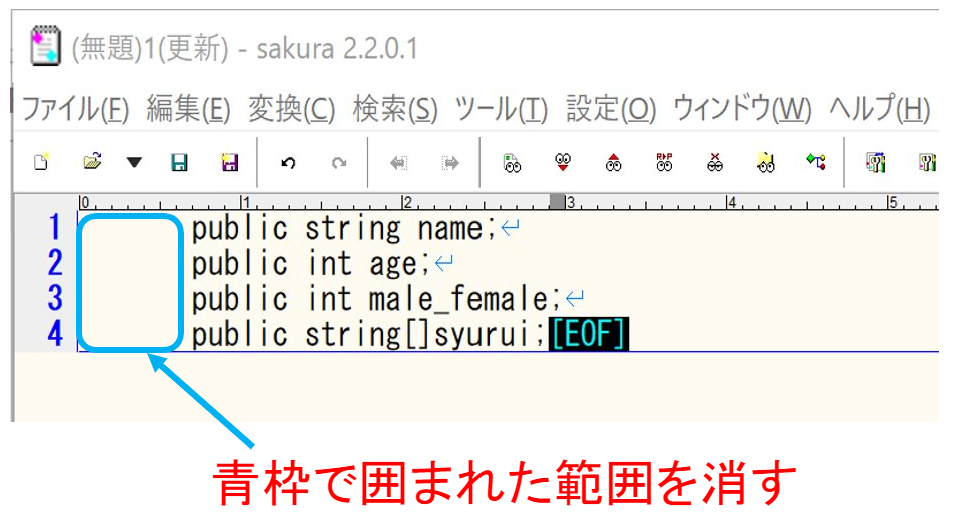Click the sakura notepad app icon in title bar
956x516 pixels.
[x=45, y=46]
